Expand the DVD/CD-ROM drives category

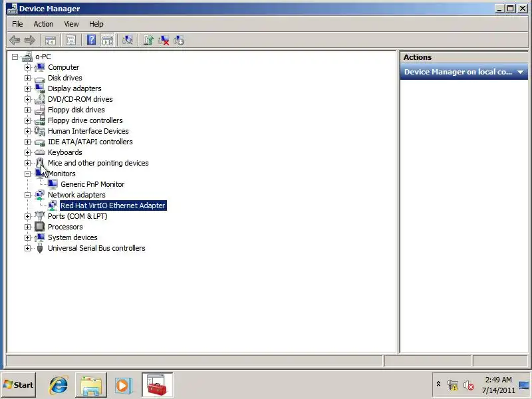(x=27, y=99)
